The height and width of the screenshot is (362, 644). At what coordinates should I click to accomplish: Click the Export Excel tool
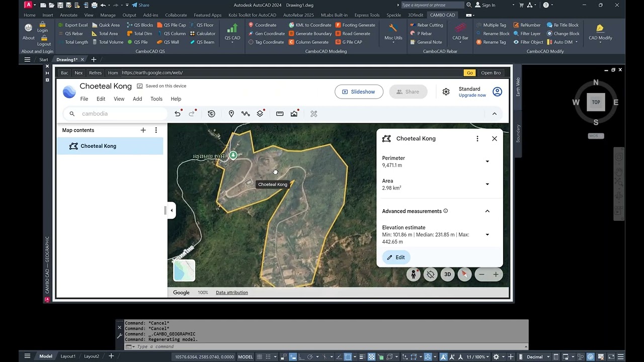pos(72,25)
